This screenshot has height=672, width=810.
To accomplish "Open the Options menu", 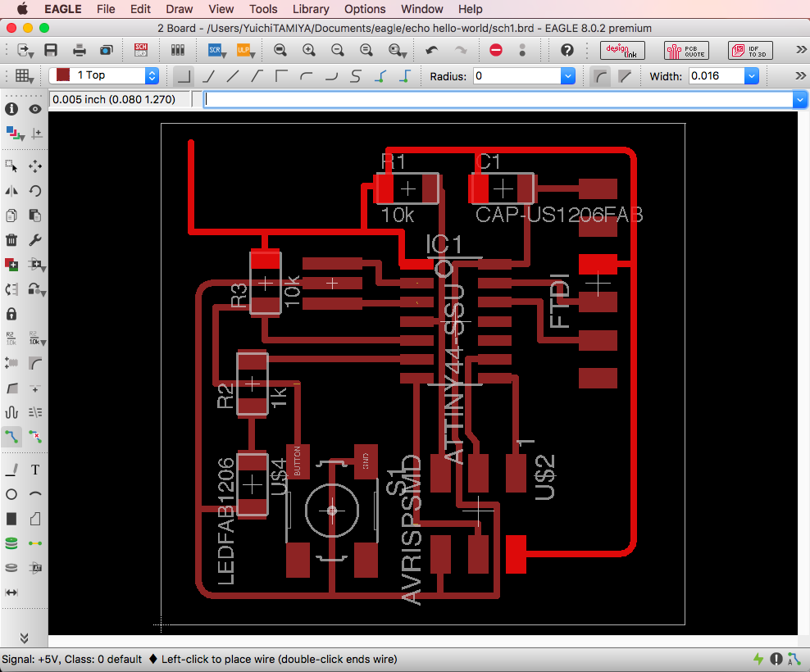I will pos(365,9).
